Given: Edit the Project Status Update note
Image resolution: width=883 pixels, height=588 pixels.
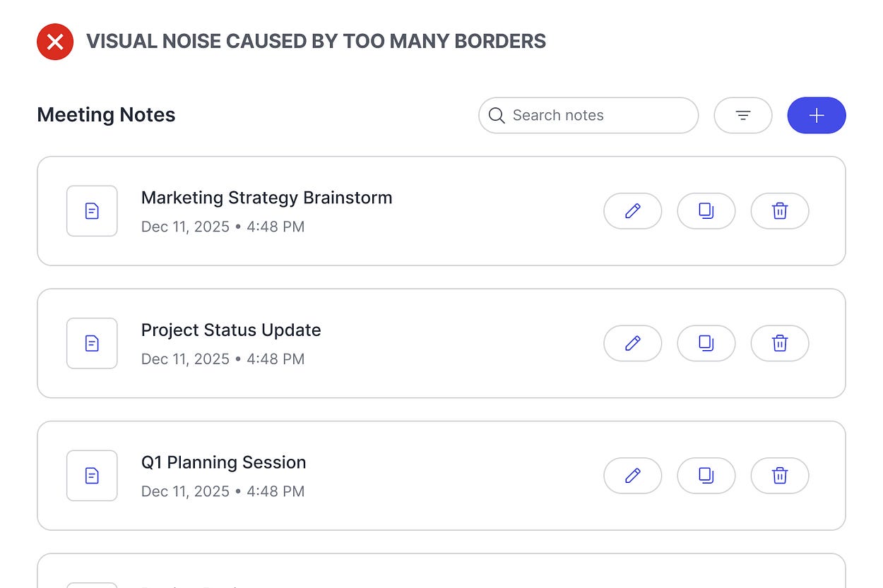Looking at the screenshot, I should (x=632, y=343).
